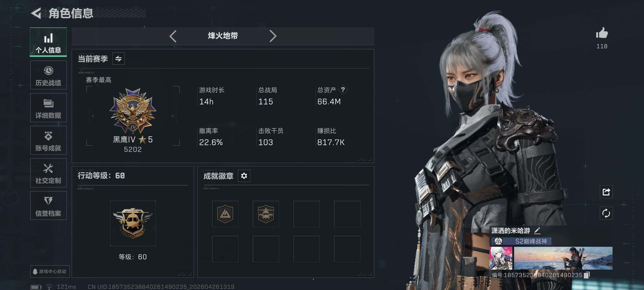Select the 个人信息 tab
The image size is (644, 290).
[48, 42]
